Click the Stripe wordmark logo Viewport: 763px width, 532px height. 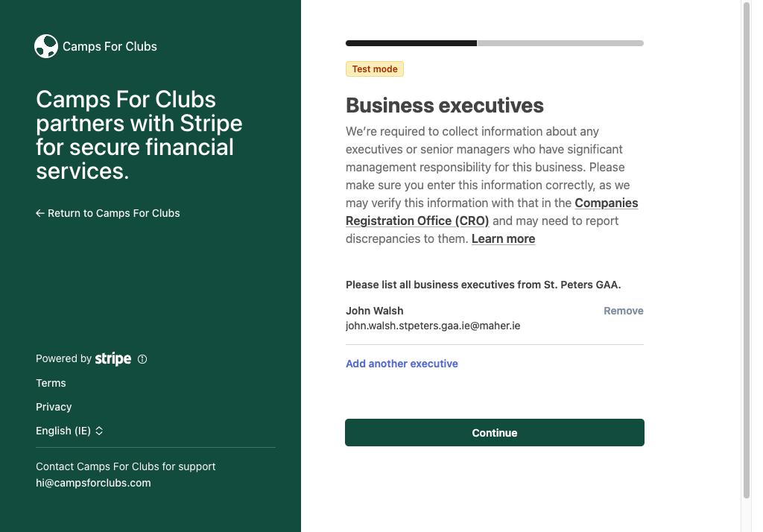[x=113, y=358]
